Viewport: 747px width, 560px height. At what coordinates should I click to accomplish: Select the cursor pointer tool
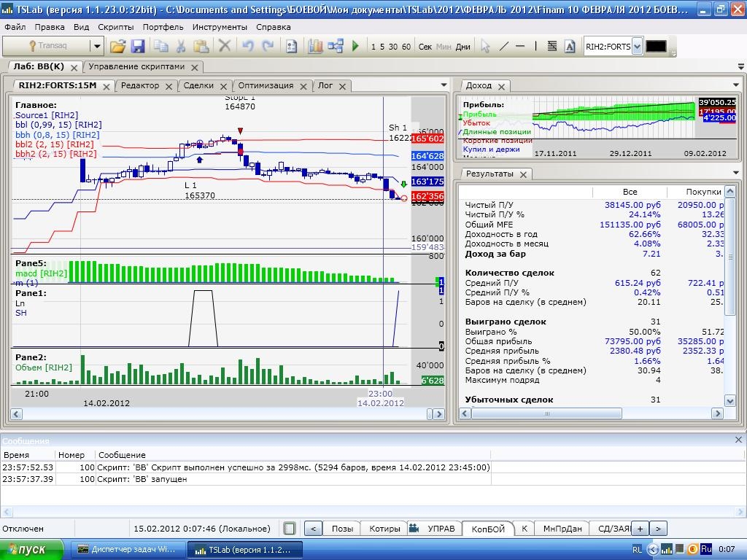pos(485,47)
